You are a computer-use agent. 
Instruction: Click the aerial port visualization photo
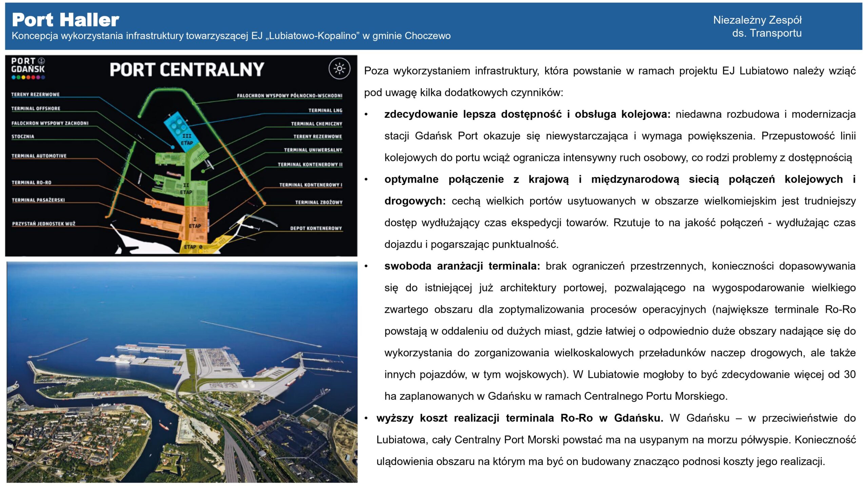(182, 372)
